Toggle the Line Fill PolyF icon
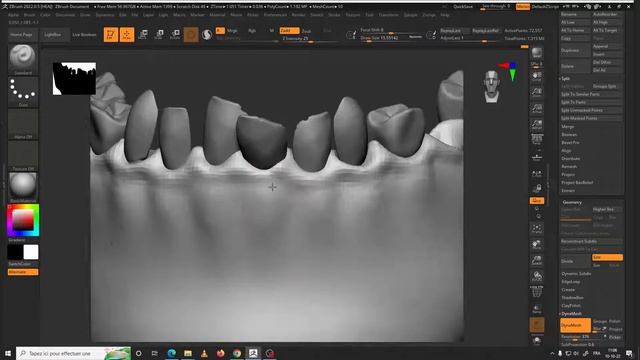Image resolution: width=640 pixels, height=360 pixels. tap(537, 292)
